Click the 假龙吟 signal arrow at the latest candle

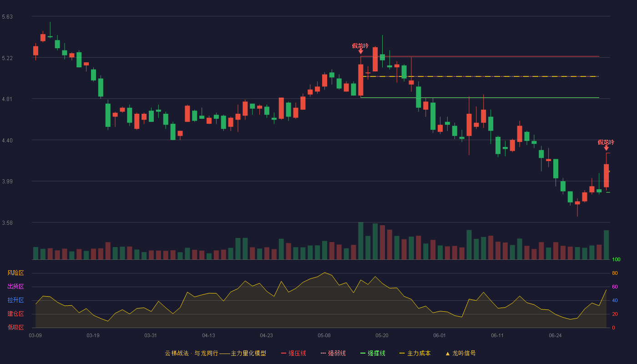[606, 148]
